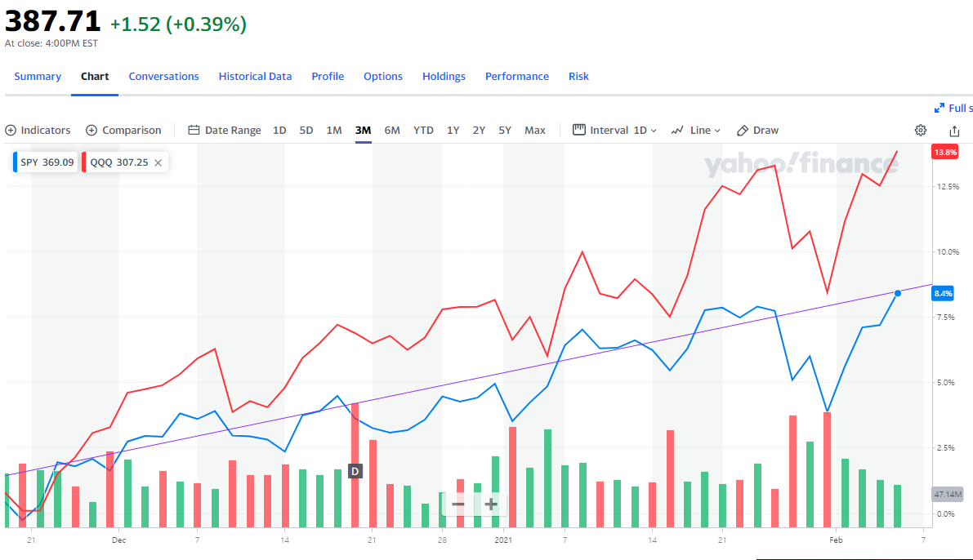This screenshot has width=973, height=560.
Task: Open the Performance tab
Action: 517,76
